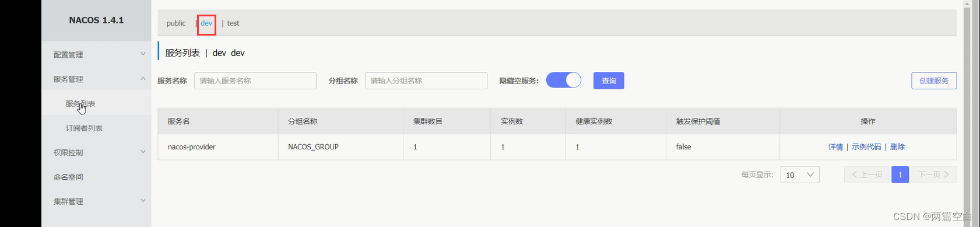Screen dimensions: 980x227
Task: Focus the 服务名称 input field
Action: [255, 81]
